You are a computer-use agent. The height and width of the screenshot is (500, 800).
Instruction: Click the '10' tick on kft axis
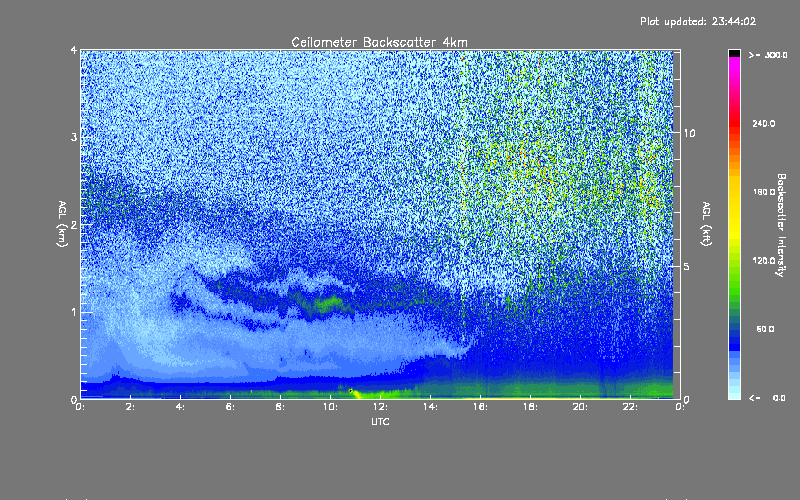(x=689, y=133)
